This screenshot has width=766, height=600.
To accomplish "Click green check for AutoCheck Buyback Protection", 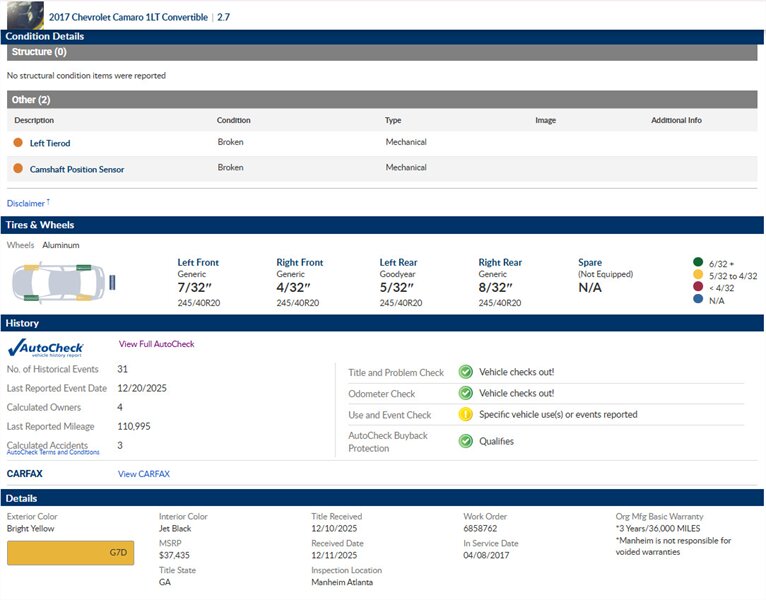I will point(465,440).
